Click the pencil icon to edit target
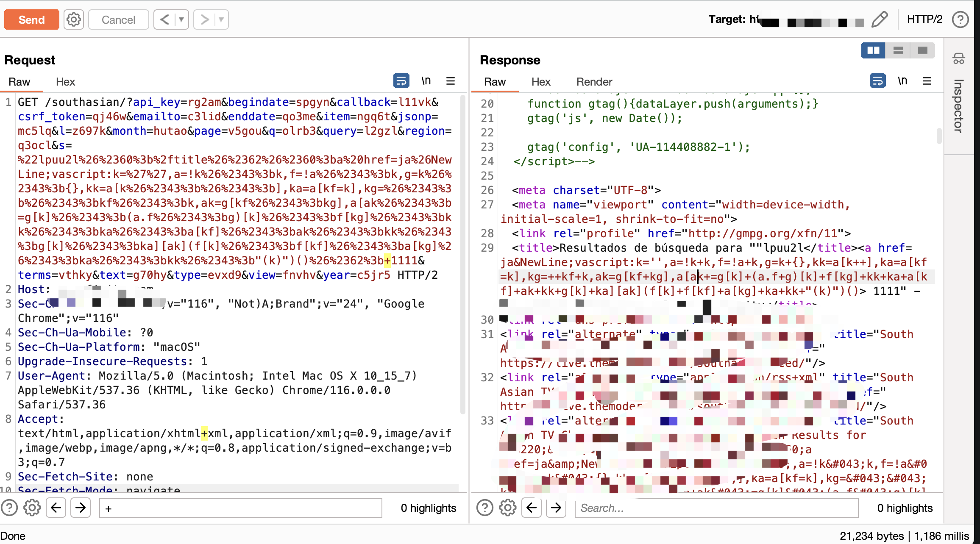980x544 pixels. coord(880,19)
